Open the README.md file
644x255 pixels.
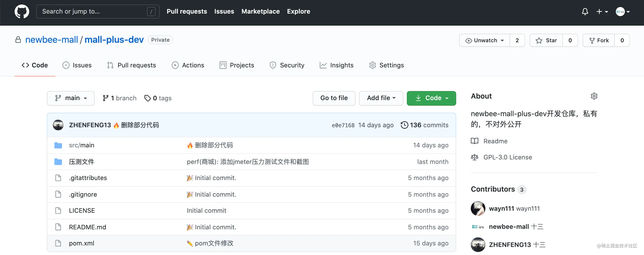tap(87, 227)
